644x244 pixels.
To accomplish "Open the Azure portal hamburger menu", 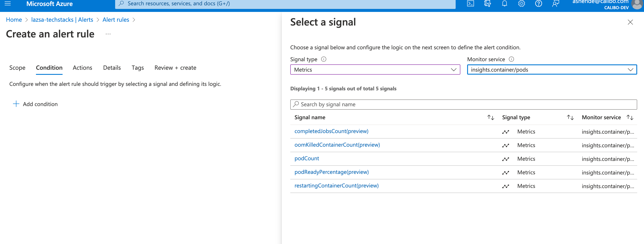I will pos(8,3).
